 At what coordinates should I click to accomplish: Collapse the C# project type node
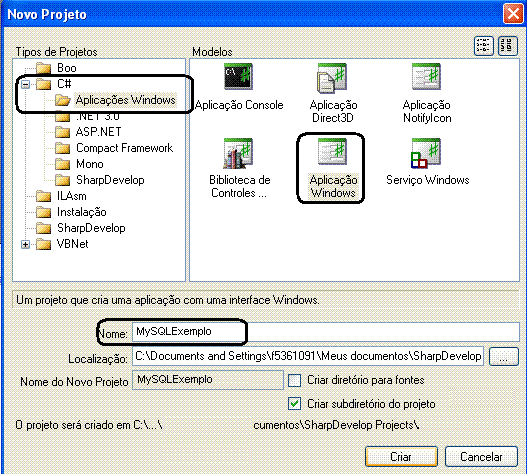[26, 84]
